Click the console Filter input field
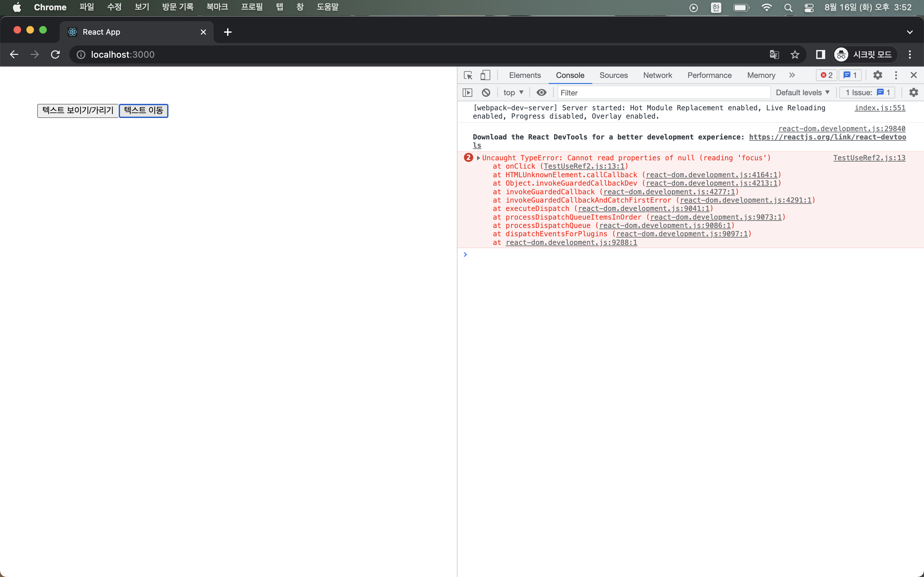The image size is (924, 577). click(663, 92)
